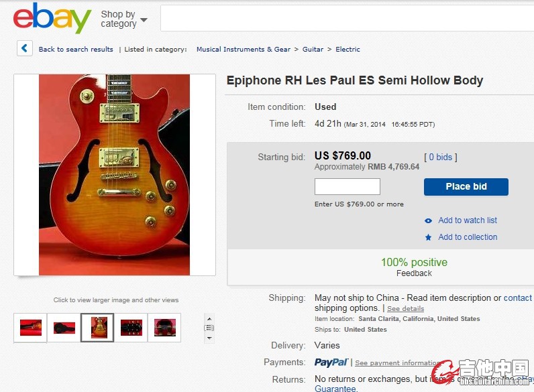The width and height of the screenshot is (534, 392).
Task: Click thumbnail scroller down arrow
Action: pos(209,338)
